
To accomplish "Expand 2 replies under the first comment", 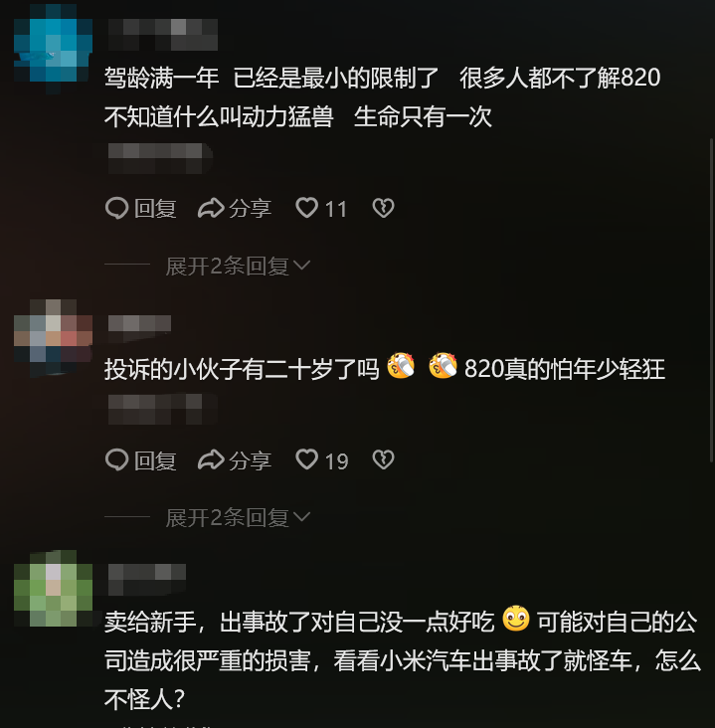I will [238, 266].
